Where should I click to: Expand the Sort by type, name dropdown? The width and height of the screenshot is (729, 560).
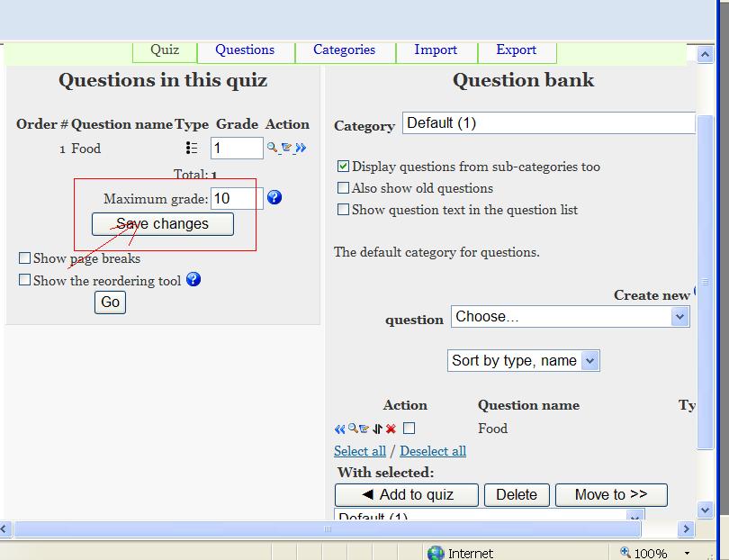tap(524, 361)
